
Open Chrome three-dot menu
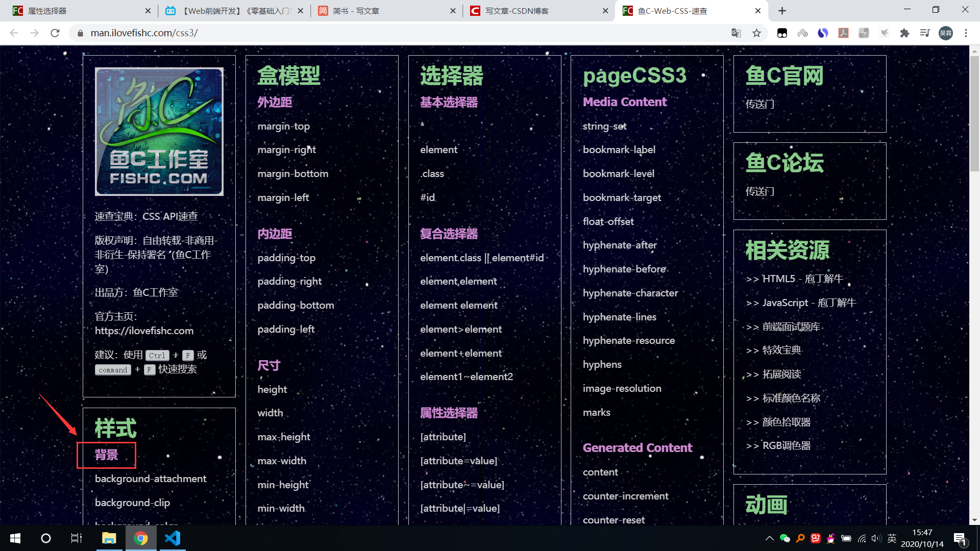(x=966, y=33)
